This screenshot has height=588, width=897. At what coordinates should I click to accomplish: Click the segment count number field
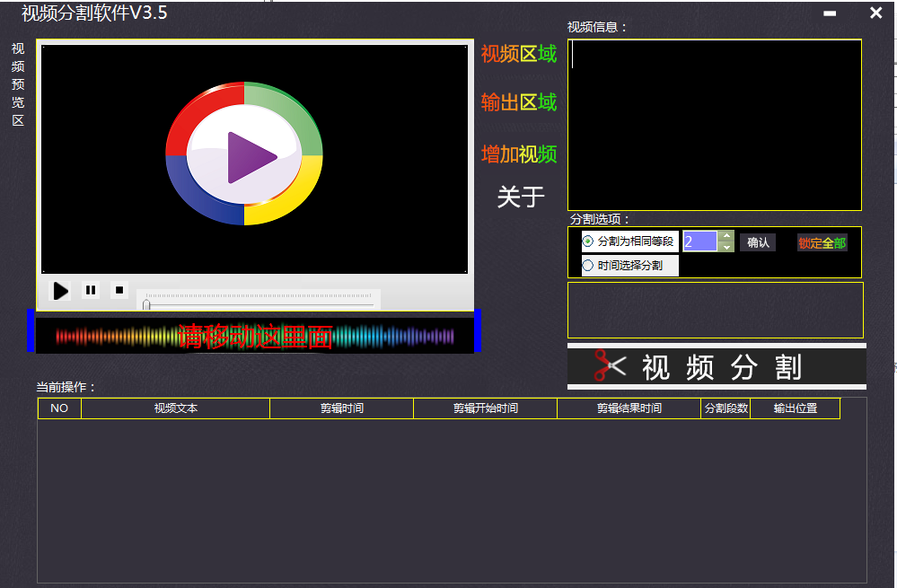point(700,241)
